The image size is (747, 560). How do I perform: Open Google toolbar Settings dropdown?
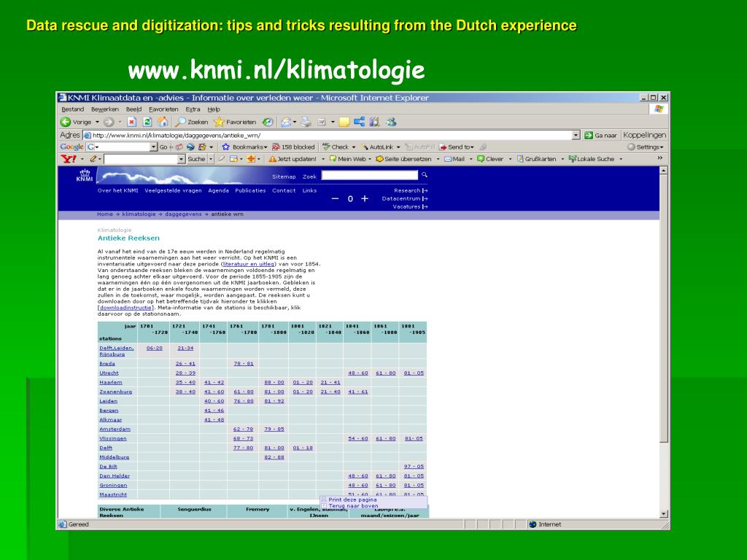[x=646, y=147]
